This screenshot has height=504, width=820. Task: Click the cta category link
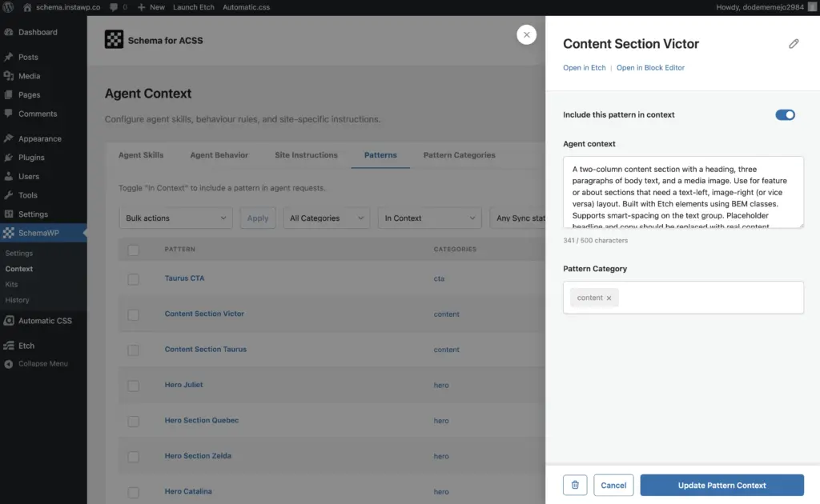(439, 278)
